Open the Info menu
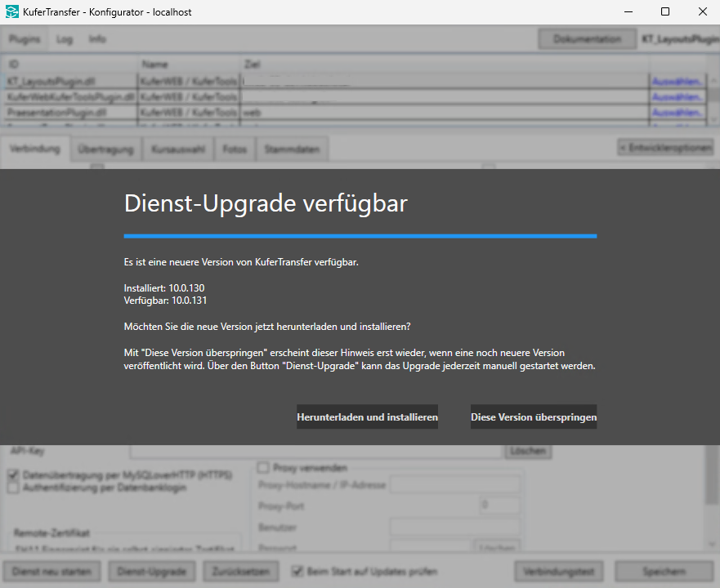This screenshot has height=588, width=720. (x=97, y=39)
